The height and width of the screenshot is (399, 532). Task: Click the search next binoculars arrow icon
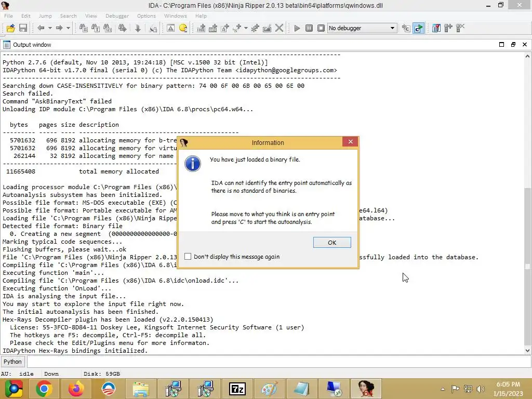click(123, 28)
